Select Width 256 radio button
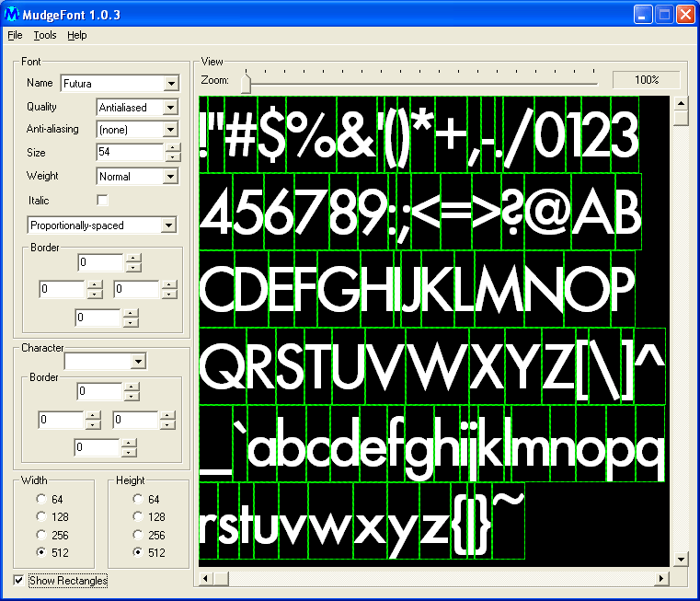 [x=40, y=535]
